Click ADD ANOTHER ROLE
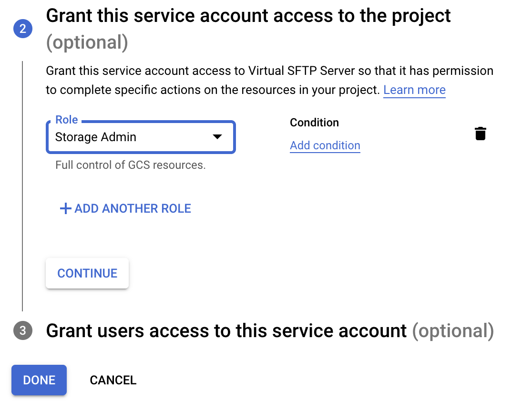The height and width of the screenshot is (412, 532). point(125,208)
